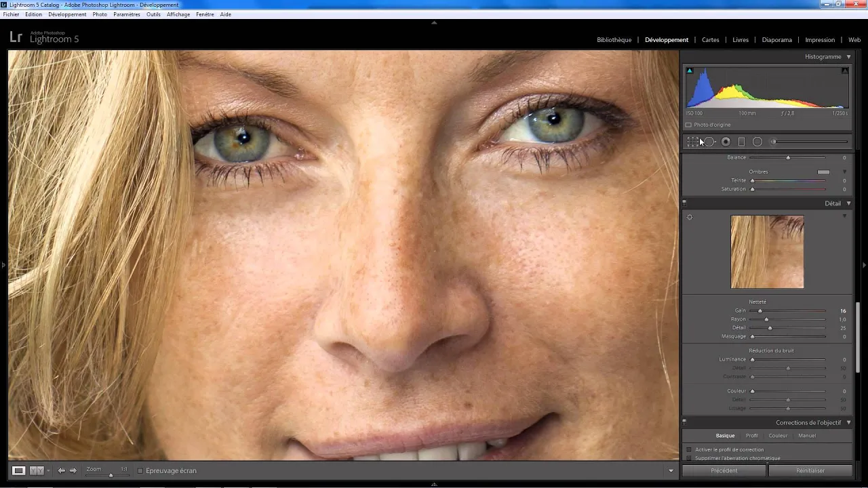Click the right panel vertical scrollbar
This screenshot has height=488, width=868.
pyautogui.click(x=858, y=337)
